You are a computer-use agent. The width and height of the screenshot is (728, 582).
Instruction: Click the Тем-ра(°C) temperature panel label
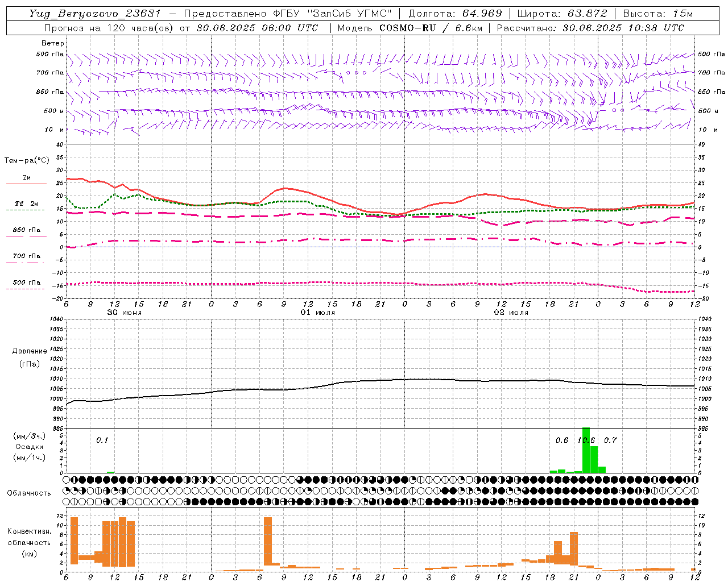[x=27, y=161]
